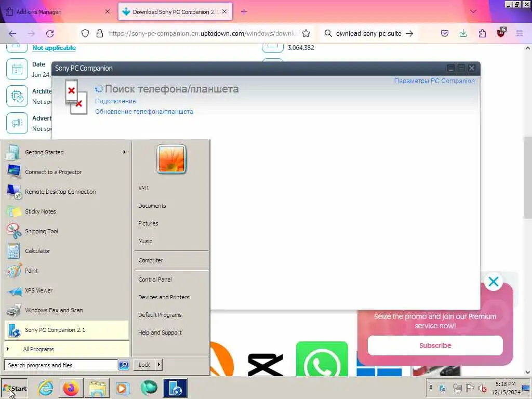The height and width of the screenshot is (399, 532).
Task: Expand Getting Started submenu arrow
Action: [125, 152]
